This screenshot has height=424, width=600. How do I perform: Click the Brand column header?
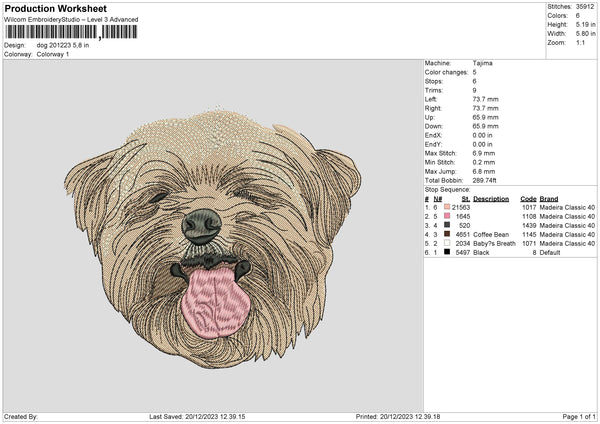(x=551, y=198)
